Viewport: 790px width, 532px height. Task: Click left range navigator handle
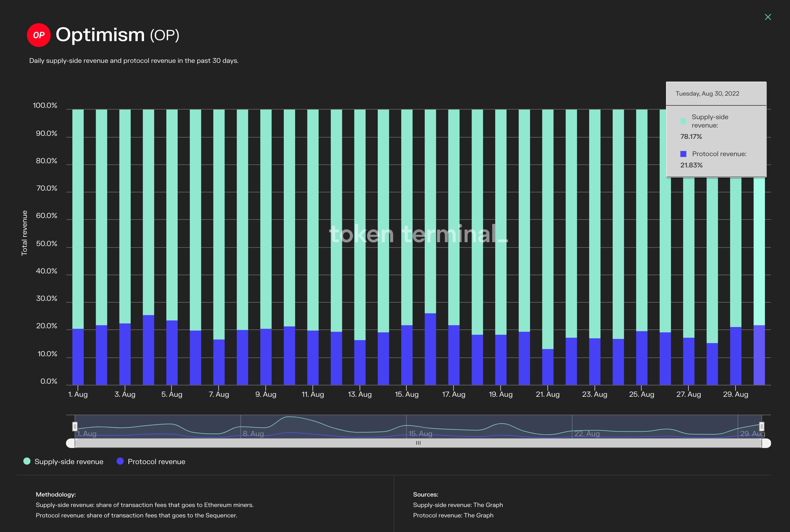click(75, 426)
